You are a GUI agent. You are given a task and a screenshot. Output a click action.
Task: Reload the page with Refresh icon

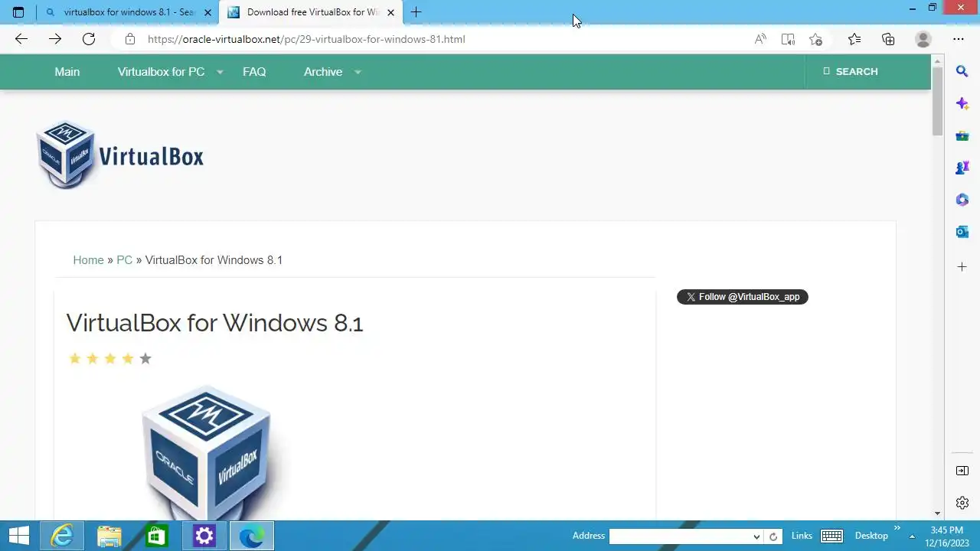(89, 39)
